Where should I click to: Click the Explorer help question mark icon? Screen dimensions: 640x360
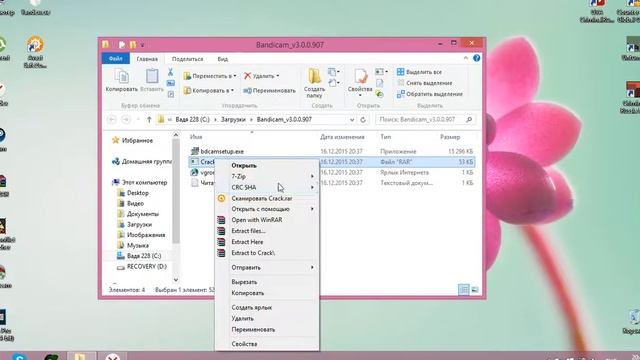(476, 58)
